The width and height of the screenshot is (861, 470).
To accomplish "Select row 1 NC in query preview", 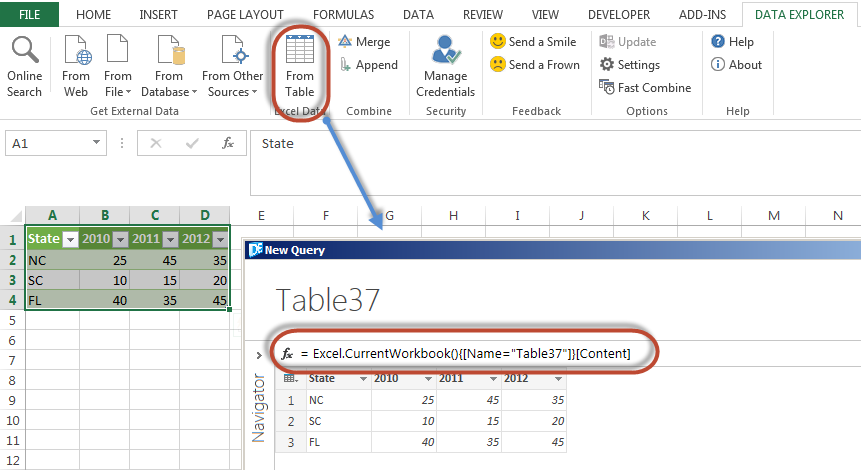I will [x=420, y=400].
